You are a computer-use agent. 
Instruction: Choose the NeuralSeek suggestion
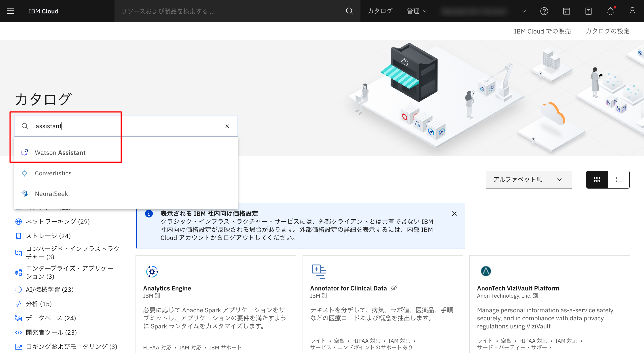pyautogui.click(x=51, y=194)
